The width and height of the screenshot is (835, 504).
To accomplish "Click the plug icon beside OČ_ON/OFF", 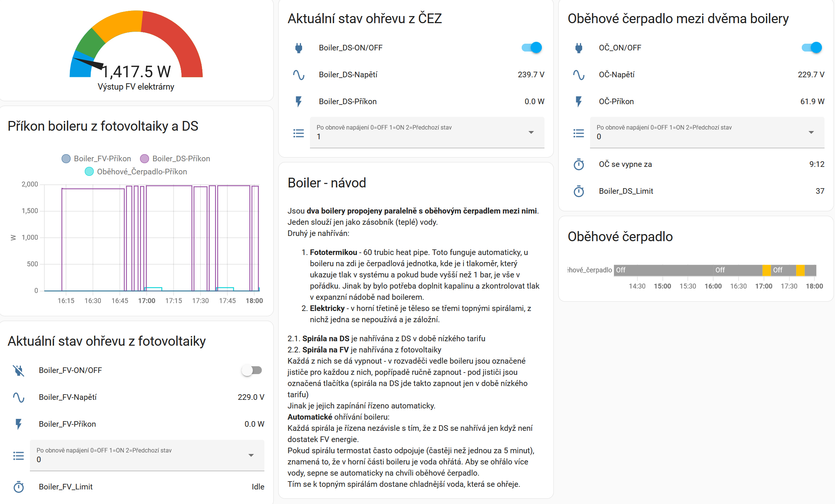I will tap(578, 48).
